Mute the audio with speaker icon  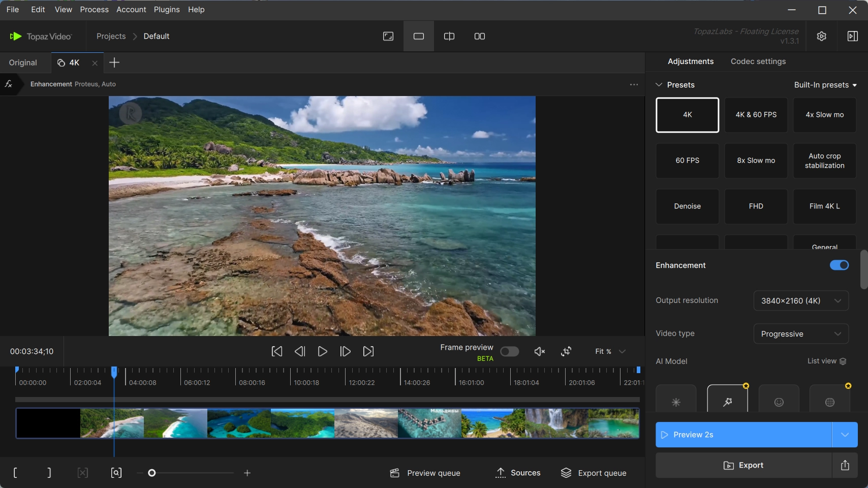tap(539, 351)
